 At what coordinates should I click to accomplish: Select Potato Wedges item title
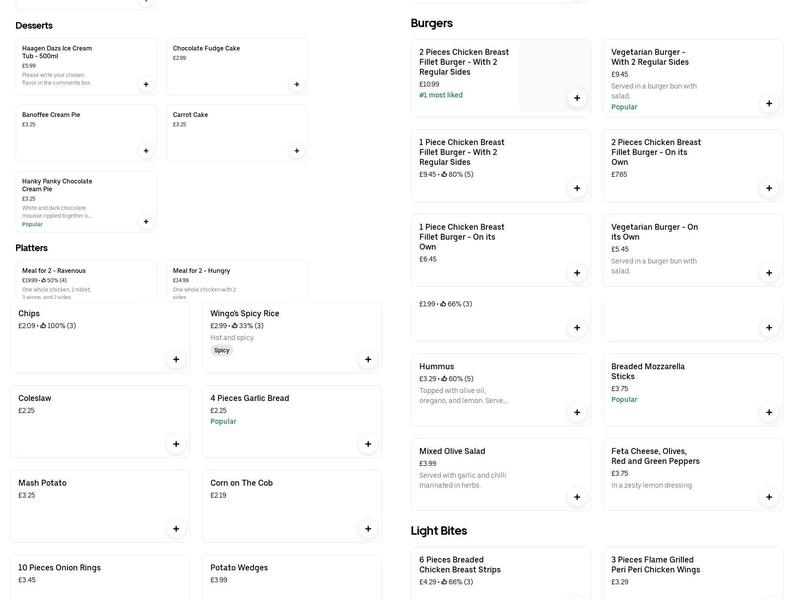[239, 568]
